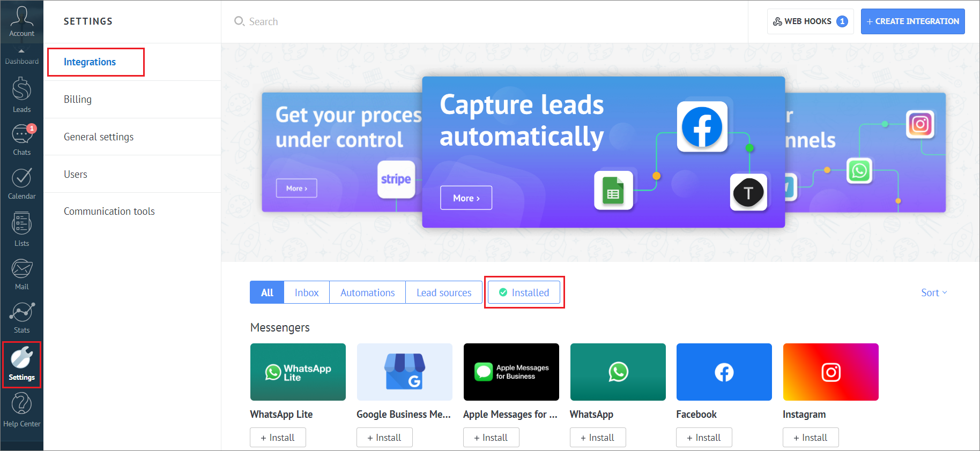Click More on process control banner
The width and height of the screenshot is (980, 451).
296,188
